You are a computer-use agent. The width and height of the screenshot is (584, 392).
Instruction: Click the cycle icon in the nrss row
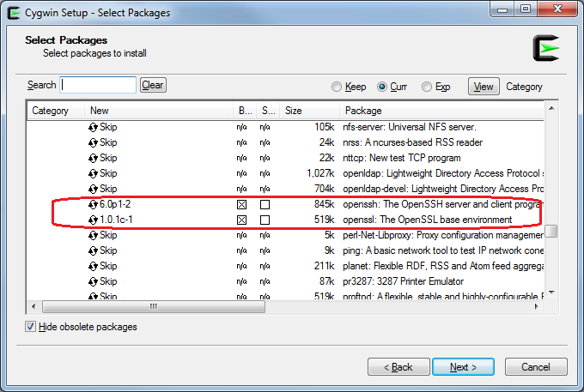93,142
